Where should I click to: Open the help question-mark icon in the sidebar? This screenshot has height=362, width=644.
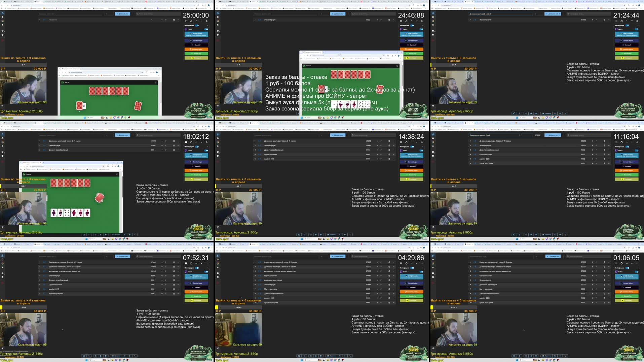click(x=218, y=152)
